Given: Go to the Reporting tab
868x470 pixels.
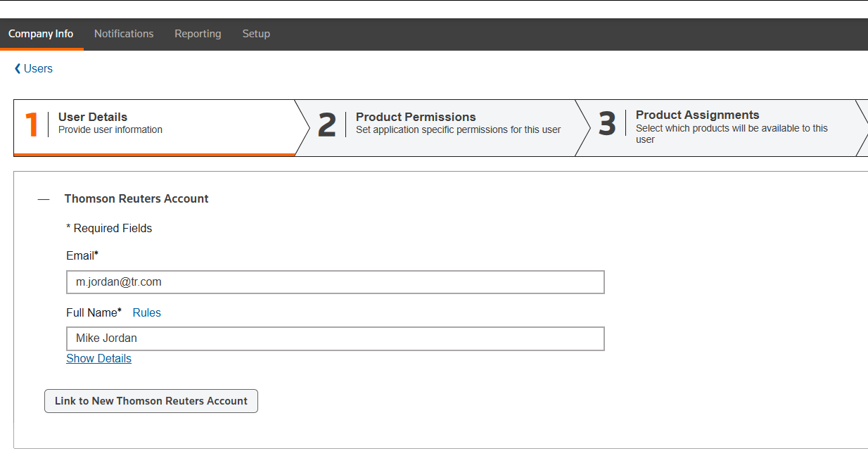Looking at the screenshot, I should (198, 34).
